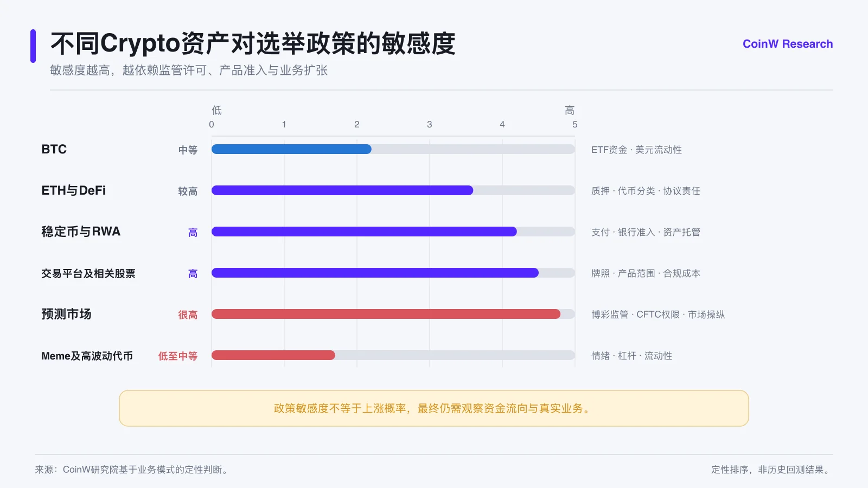Screen dimensions: 868x488
Task: Click the subtitle 敏感度越高，越依赖监管许可
Action: (189, 70)
